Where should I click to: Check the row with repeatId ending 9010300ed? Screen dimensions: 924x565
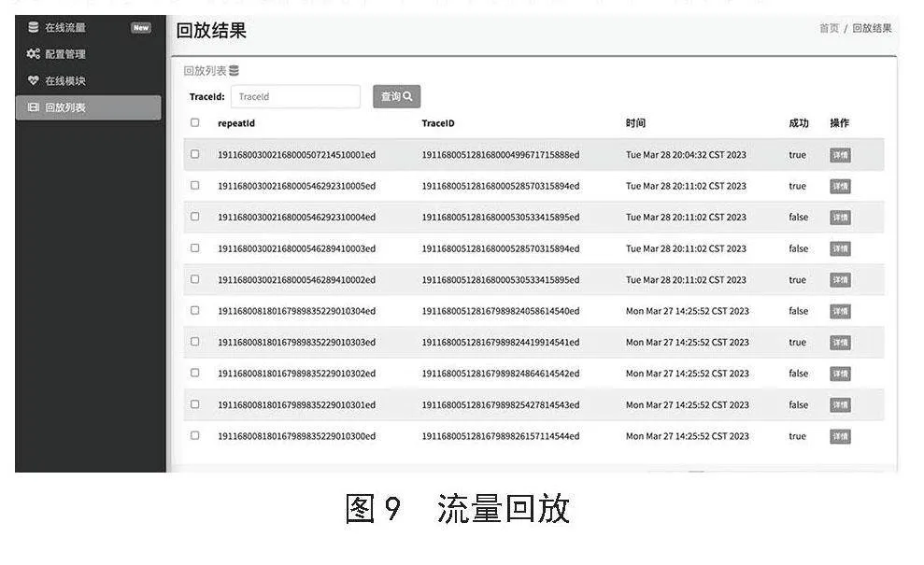[x=194, y=435]
